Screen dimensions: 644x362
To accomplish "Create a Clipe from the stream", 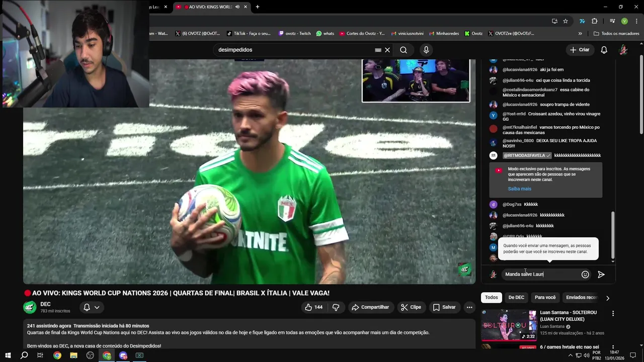I will coord(411,307).
